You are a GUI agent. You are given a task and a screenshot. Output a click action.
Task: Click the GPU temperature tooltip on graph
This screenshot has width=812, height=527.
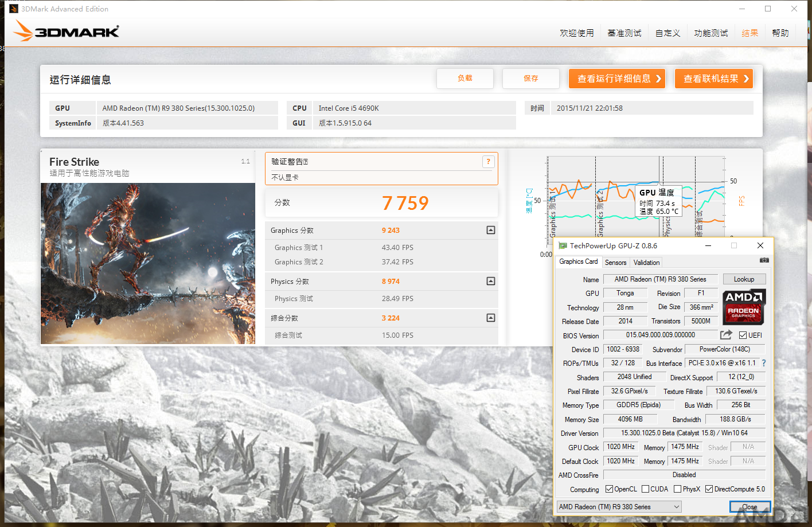pos(658,201)
